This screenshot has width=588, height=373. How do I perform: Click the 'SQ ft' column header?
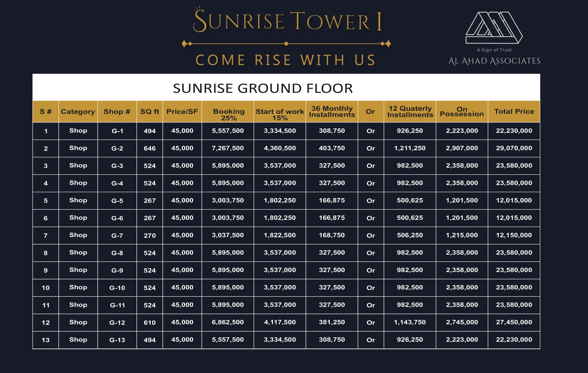[x=150, y=111]
